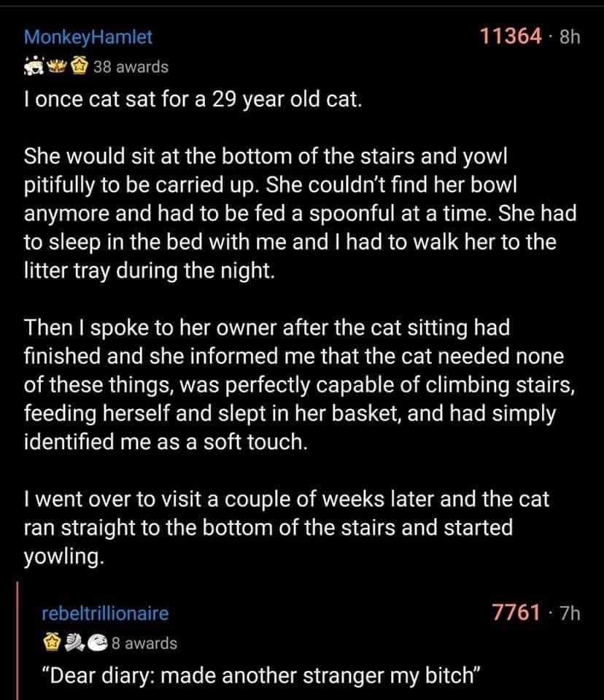Screen dimensions: 604x700
Task: Open MonkeyHamlet's user profile
Action: pyautogui.click(x=88, y=36)
